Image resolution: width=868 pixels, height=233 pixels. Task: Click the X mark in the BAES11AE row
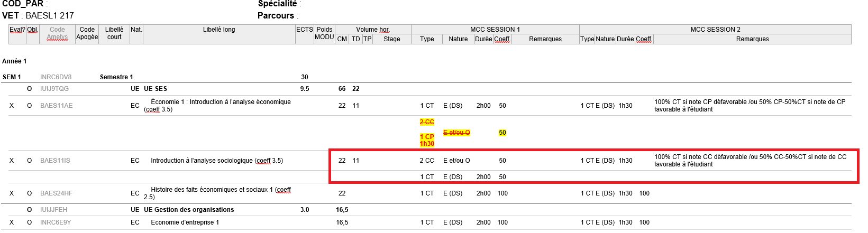[x=12, y=106]
